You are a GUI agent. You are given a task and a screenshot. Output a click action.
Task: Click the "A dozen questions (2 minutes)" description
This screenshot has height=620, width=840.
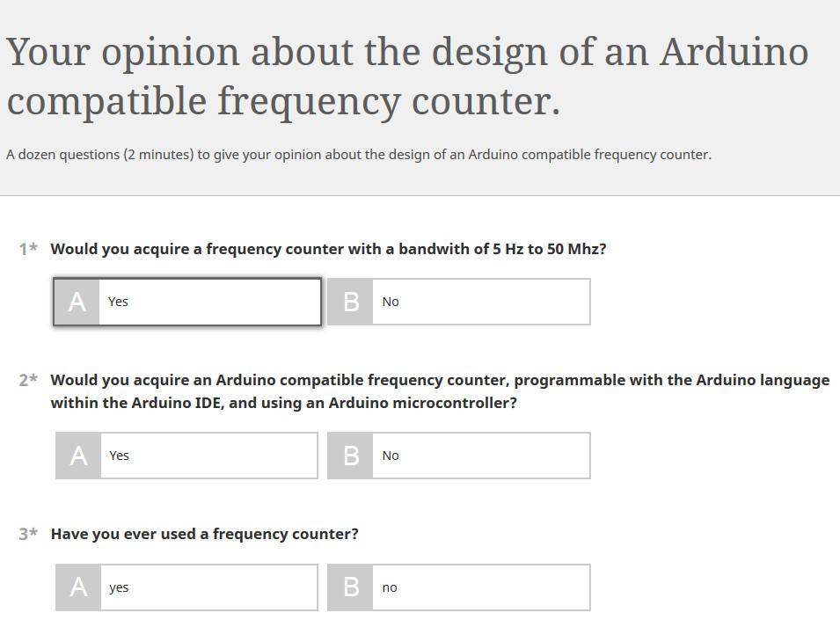[358, 155]
